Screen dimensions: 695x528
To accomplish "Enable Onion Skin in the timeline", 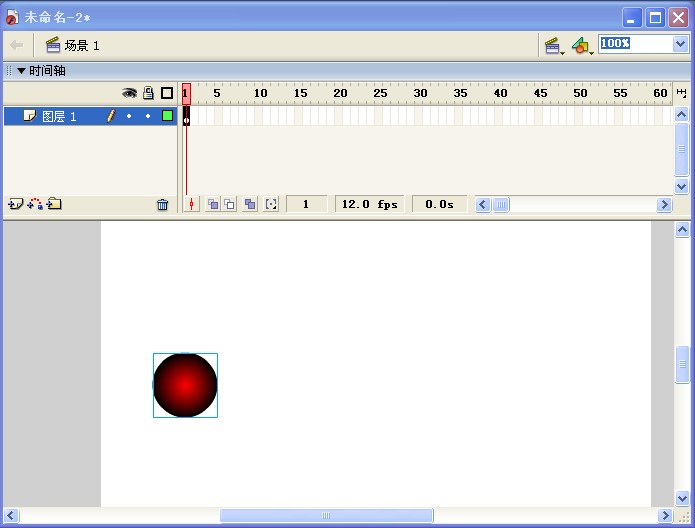I will tap(212, 204).
